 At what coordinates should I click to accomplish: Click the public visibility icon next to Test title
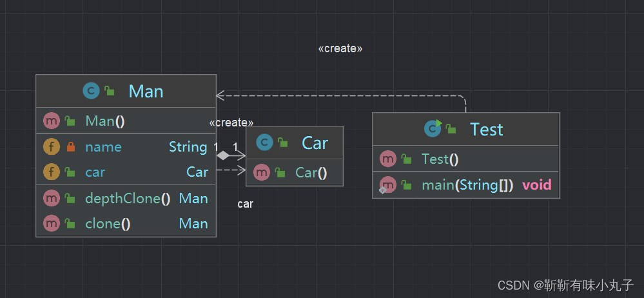(x=451, y=129)
